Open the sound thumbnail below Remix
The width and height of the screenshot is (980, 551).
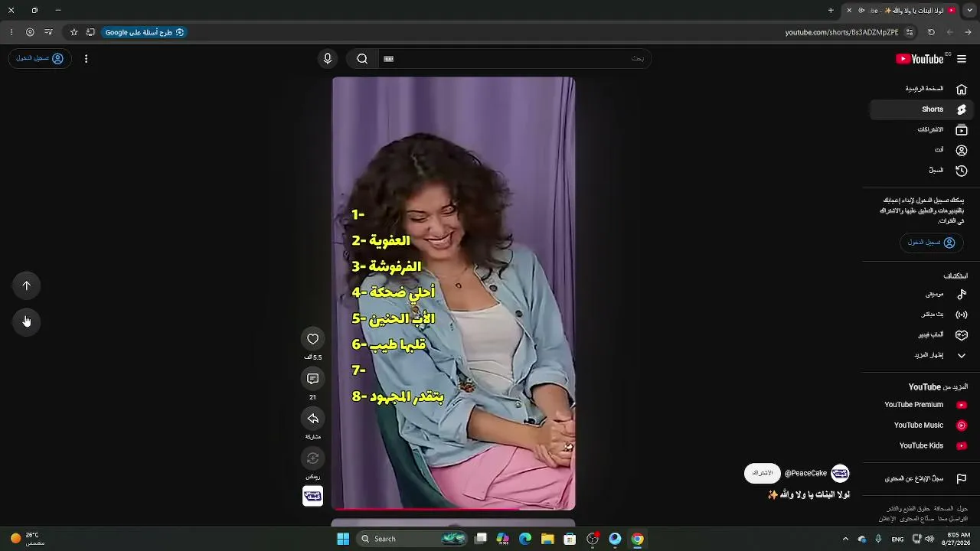(x=312, y=496)
